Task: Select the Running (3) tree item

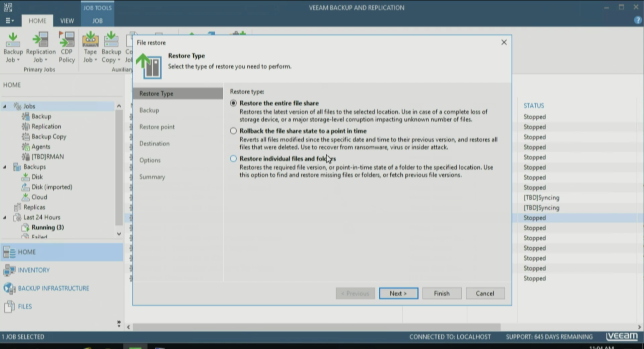Action: [48, 227]
